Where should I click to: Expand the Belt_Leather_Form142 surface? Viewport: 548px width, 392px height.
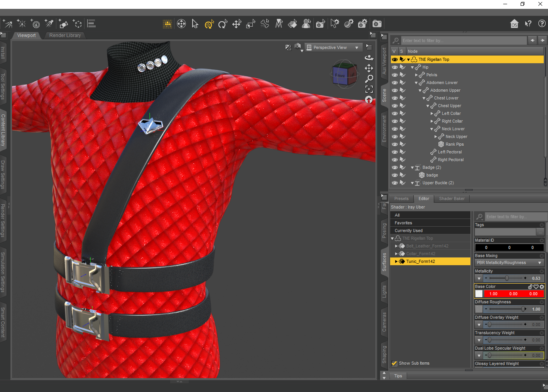396,246
